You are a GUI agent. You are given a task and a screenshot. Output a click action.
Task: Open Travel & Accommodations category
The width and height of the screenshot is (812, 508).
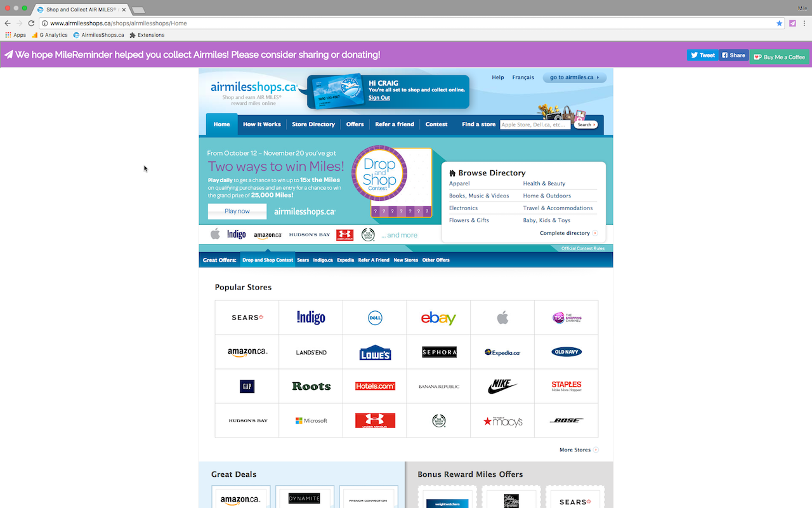pos(558,208)
